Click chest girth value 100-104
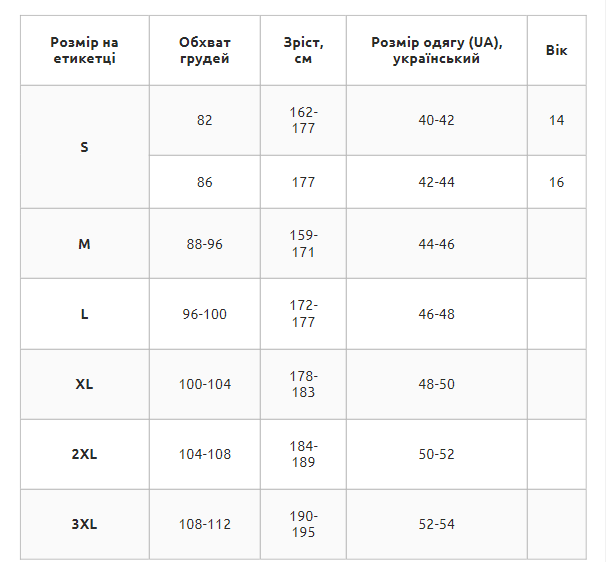Image resolution: width=606 pixels, height=571 pixels. pos(205,384)
